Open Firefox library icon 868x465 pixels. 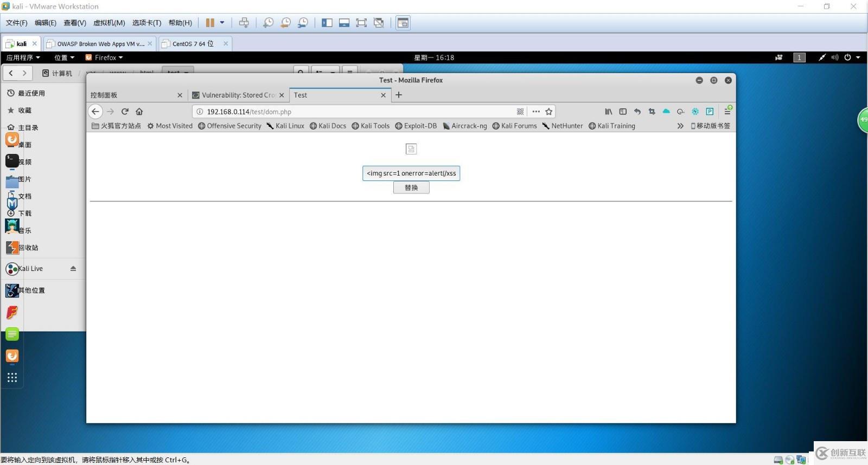click(608, 112)
